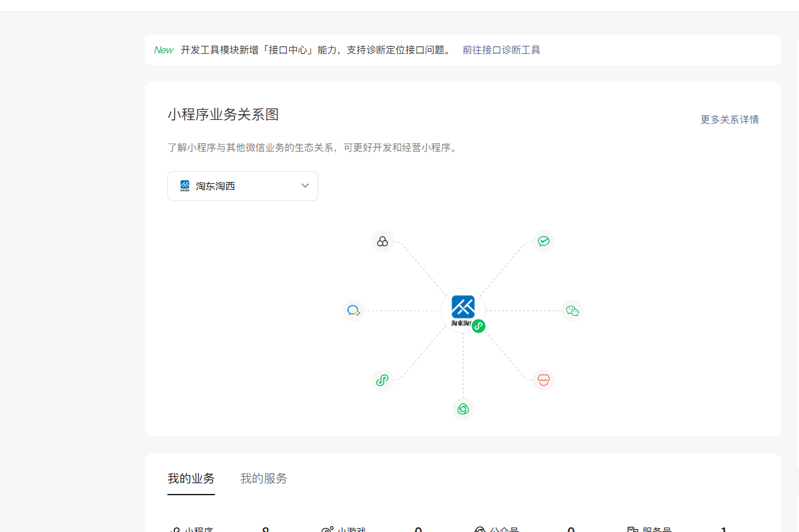Switch to the 我的业务 tab
799x532 pixels.
[191, 479]
